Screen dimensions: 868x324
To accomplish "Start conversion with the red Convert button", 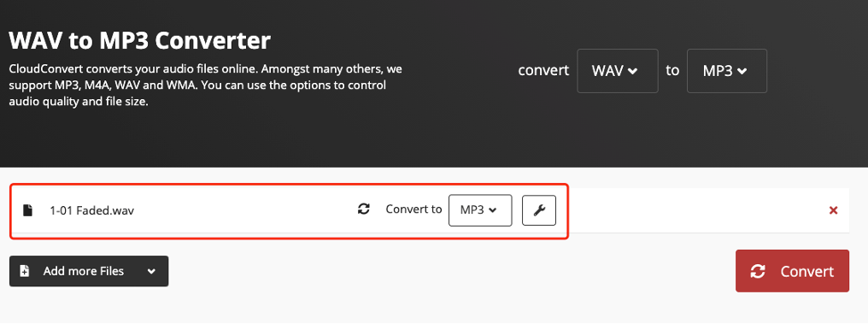I will pyautogui.click(x=792, y=271).
